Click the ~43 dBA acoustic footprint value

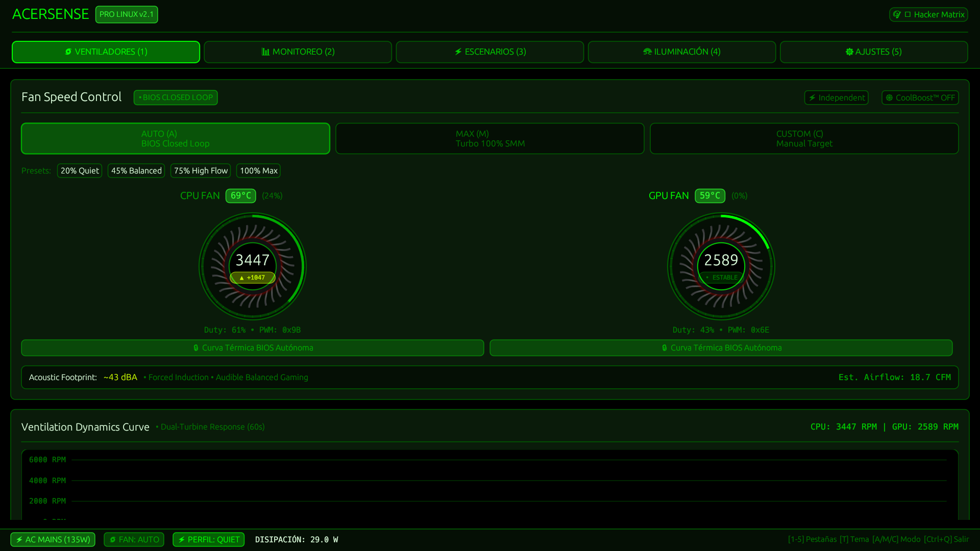120,377
